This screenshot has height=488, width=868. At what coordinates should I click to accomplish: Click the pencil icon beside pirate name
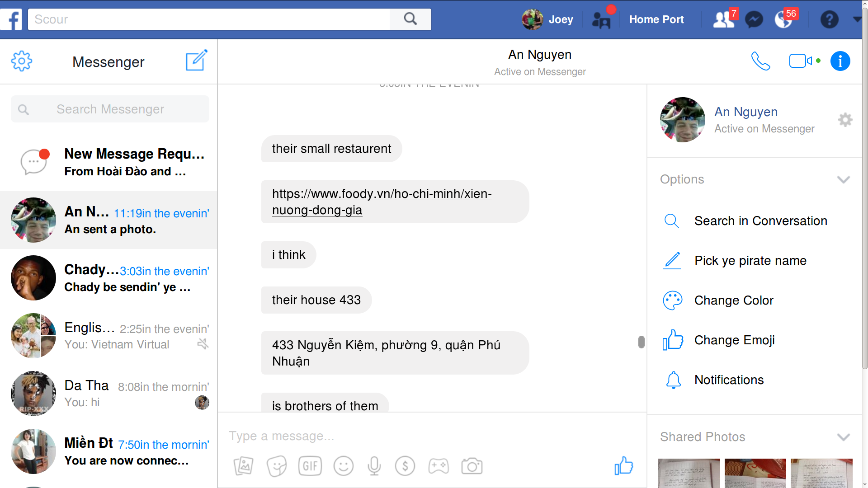click(672, 261)
